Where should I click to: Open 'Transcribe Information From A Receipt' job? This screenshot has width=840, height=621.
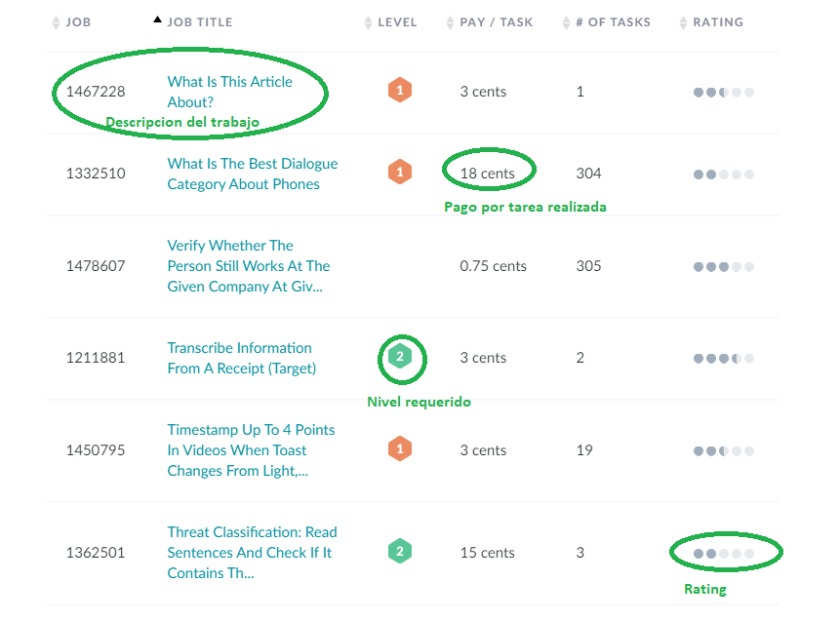coord(241,358)
